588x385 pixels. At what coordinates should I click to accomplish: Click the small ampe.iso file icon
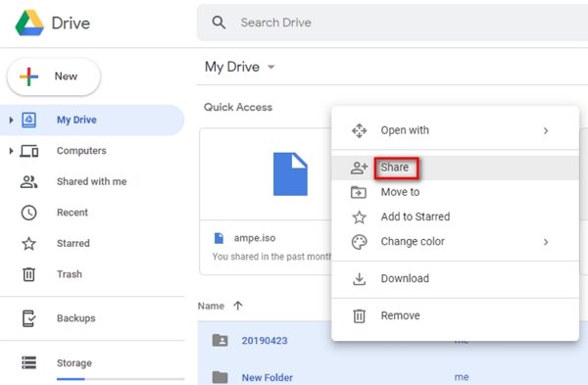click(219, 238)
